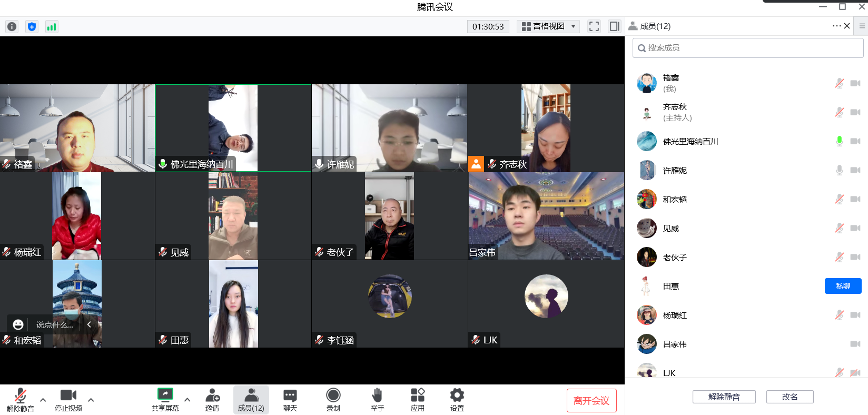This screenshot has width=868, height=415.
Task: Click the unmute button in members panel
Action: pyautogui.click(x=724, y=397)
